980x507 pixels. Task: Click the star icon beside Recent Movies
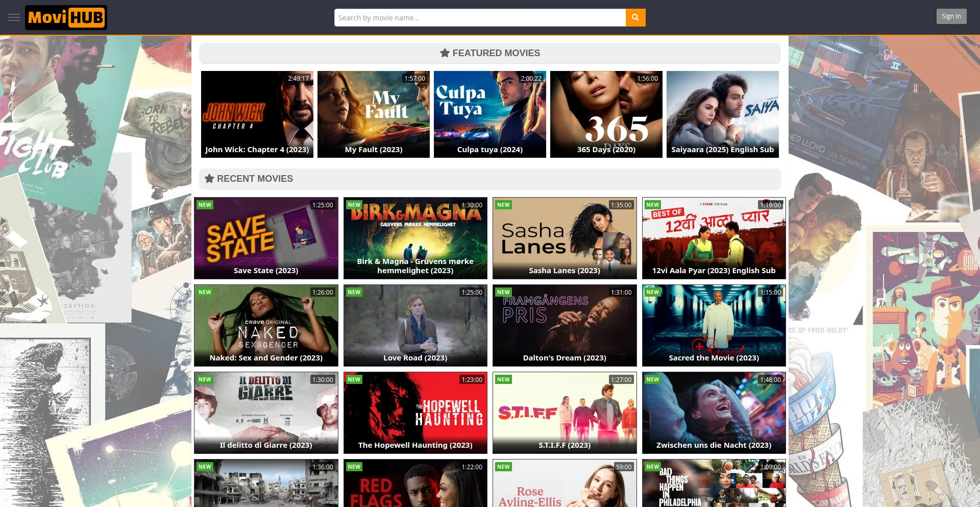pyautogui.click(x=209, y=179)
